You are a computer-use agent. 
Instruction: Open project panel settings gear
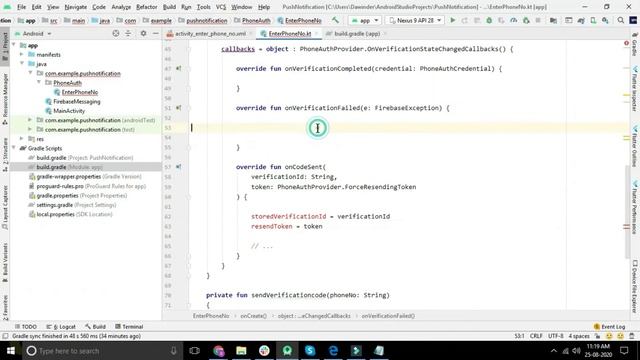[x=143, y=33]
